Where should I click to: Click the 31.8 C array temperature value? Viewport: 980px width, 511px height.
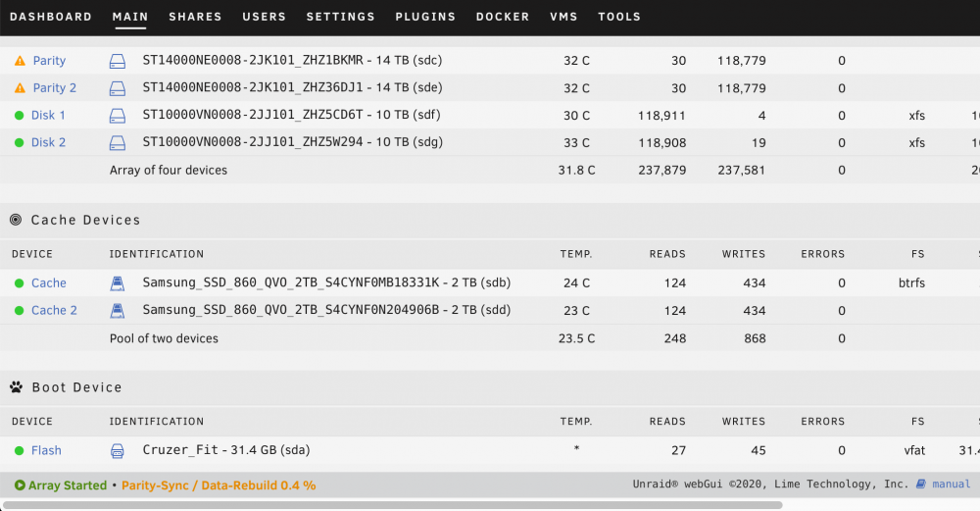576,170
